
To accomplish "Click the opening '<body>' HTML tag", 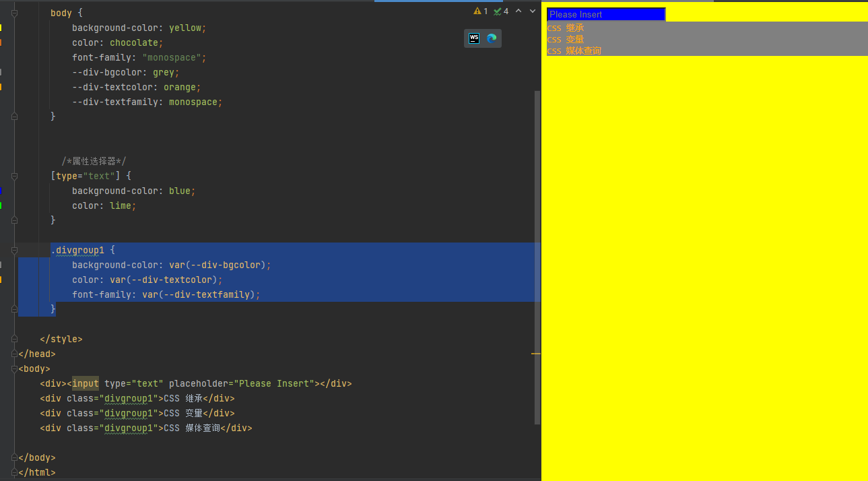I will [x=34, y=368].
